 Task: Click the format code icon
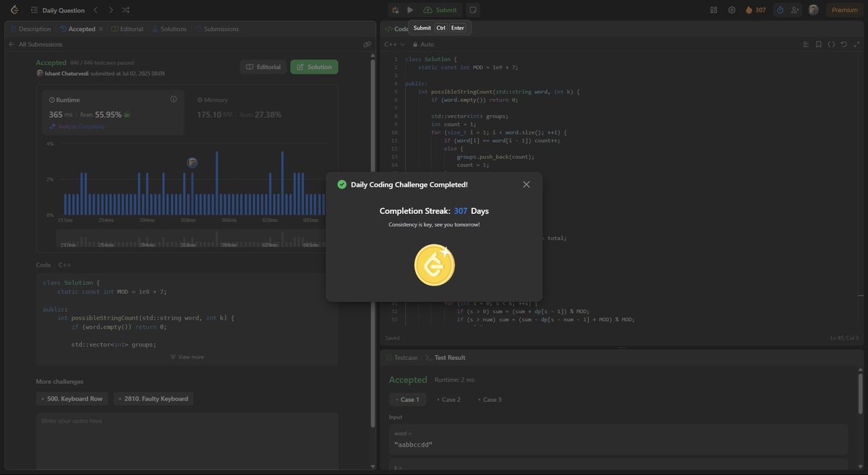click(806, 44)
